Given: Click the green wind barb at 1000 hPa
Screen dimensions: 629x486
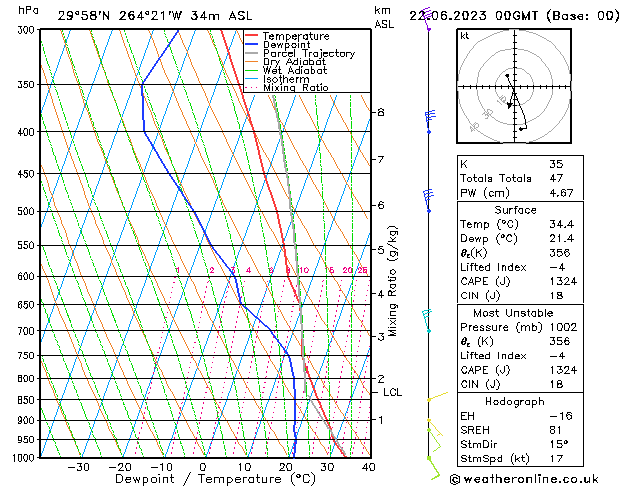Looking at the screenshot, I should (x=434, y=468).
